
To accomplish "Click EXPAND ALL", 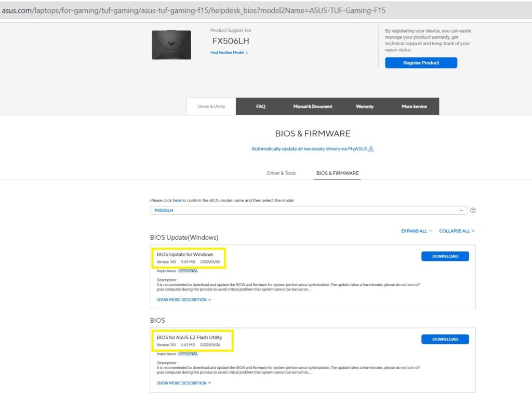I will pyautogui.click(x=416, y=231).
